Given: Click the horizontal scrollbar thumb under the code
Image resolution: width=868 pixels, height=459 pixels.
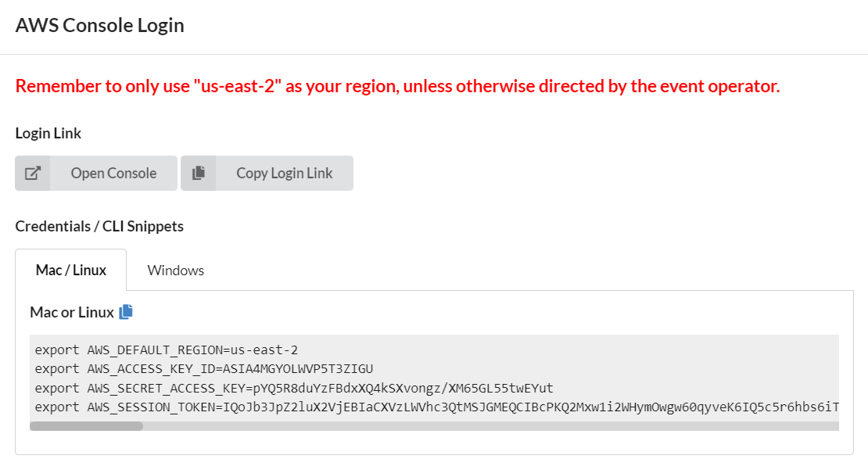Looking at the screenshot, I should (x=86, y=426).
